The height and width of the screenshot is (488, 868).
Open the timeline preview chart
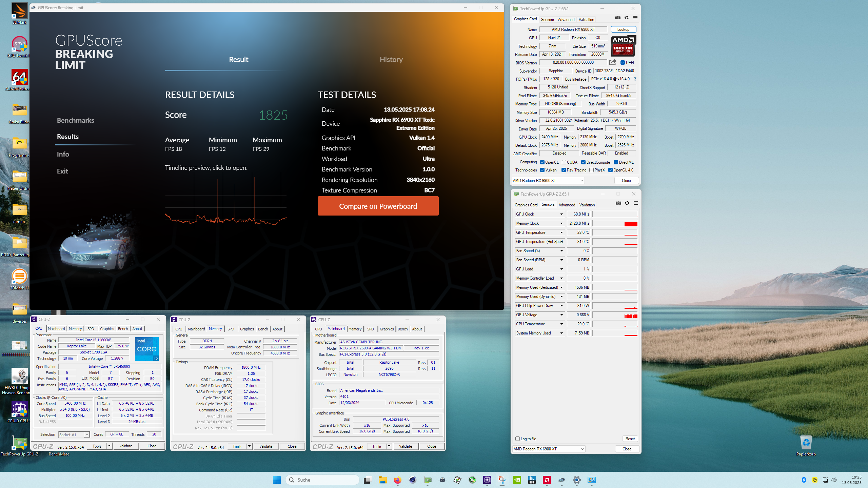[226, 201]
